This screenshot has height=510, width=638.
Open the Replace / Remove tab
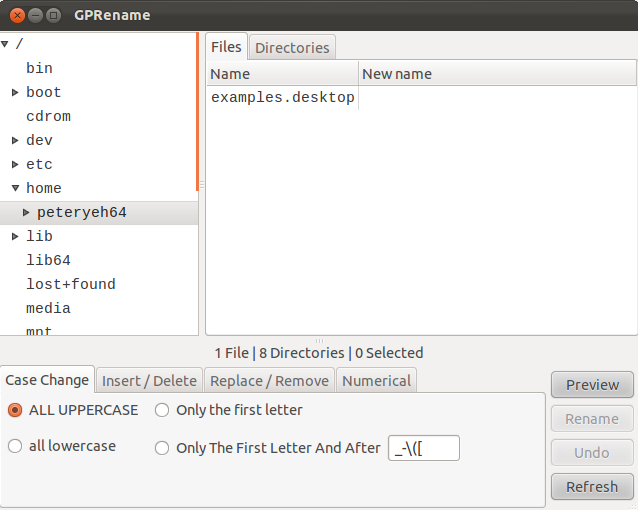(x=269, y=381)
